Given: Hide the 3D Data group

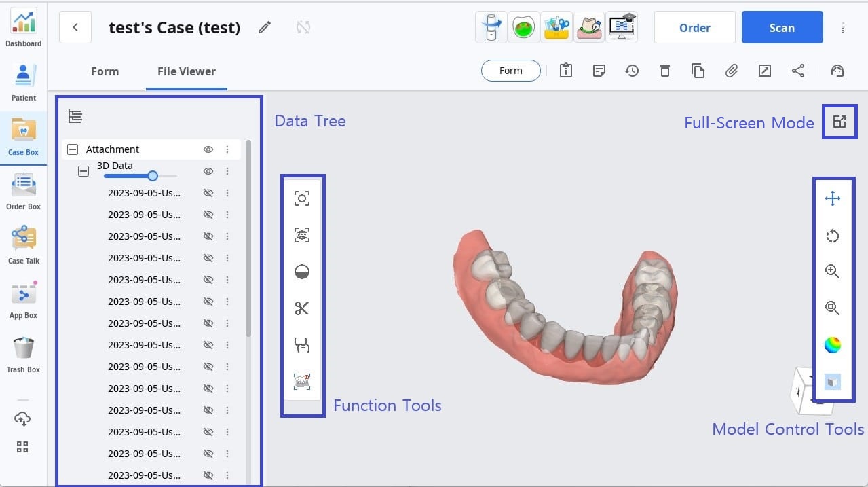Looking at the screenshot, I should click(x=208, y=171).
